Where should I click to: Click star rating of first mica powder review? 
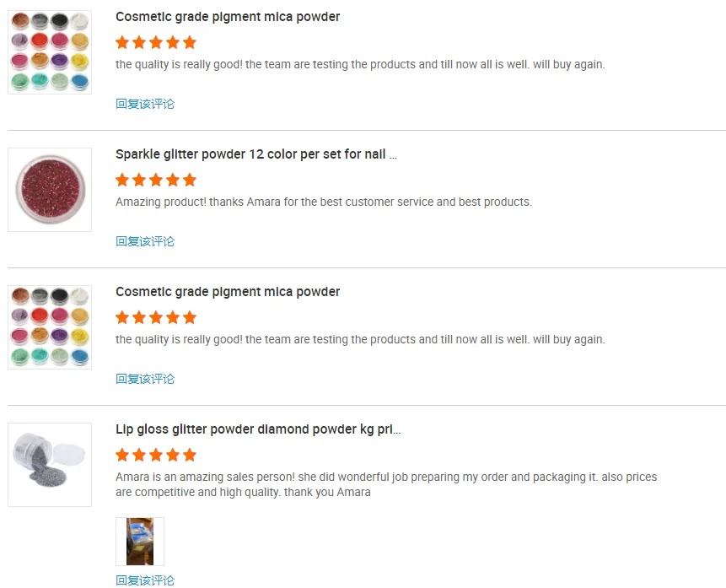coord(156,42)
